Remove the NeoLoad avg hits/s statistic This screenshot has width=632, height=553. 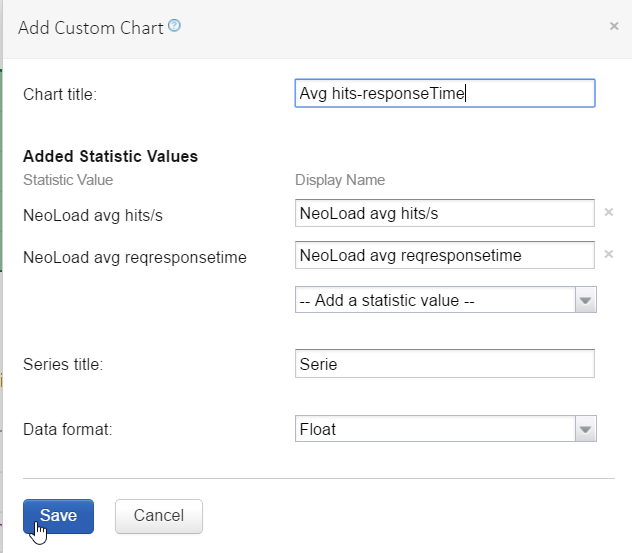tap(608, 212)
